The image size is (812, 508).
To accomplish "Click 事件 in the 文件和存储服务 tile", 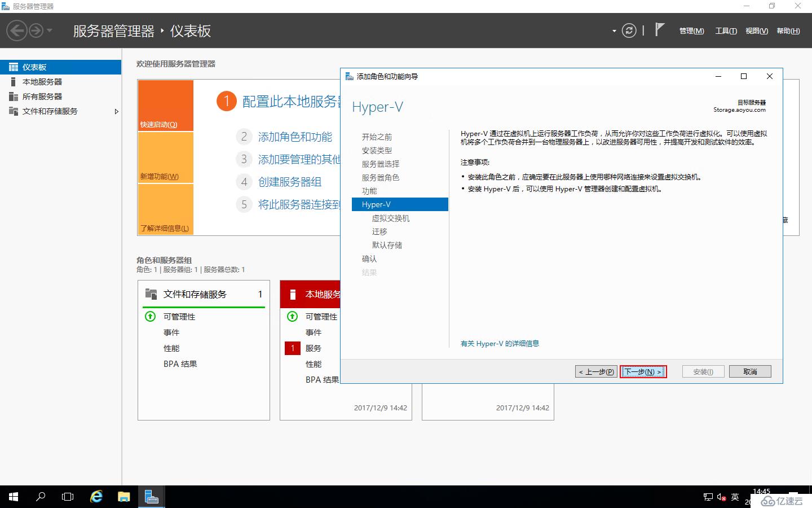I will [x=171, y=332].
